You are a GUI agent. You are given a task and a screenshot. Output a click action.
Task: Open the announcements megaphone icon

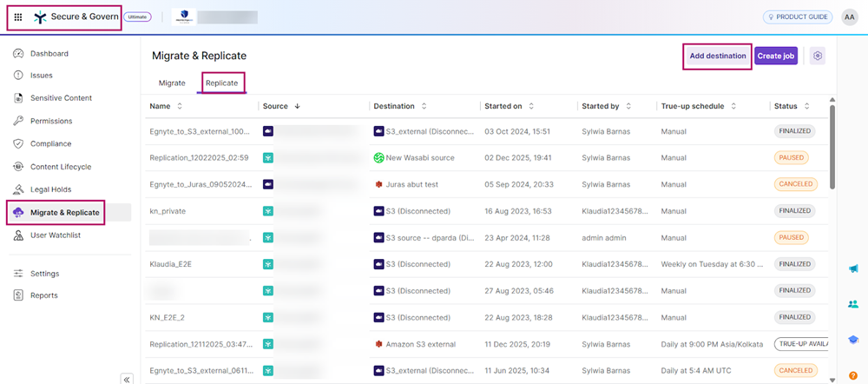[853, 269]
